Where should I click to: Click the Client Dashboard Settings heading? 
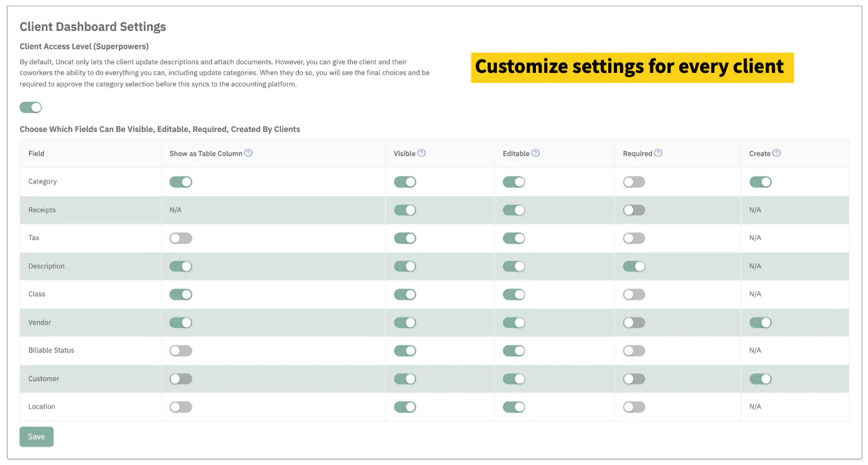point(93,26)
